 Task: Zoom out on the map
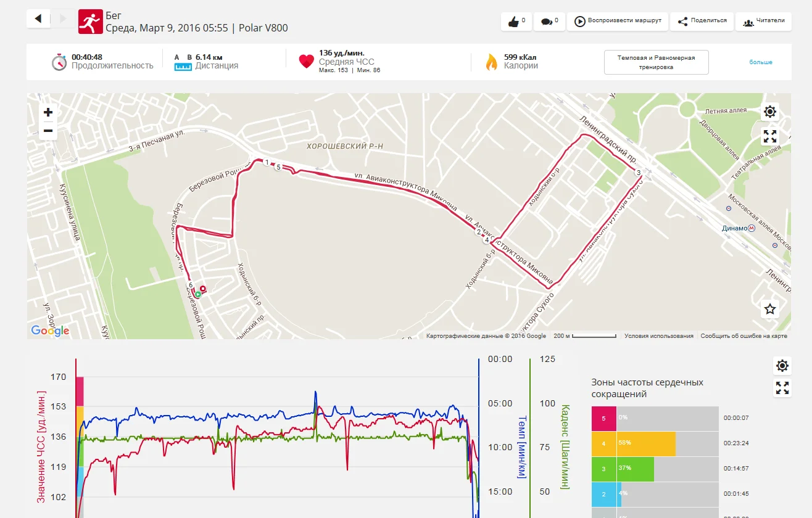(x=48, y=131)
